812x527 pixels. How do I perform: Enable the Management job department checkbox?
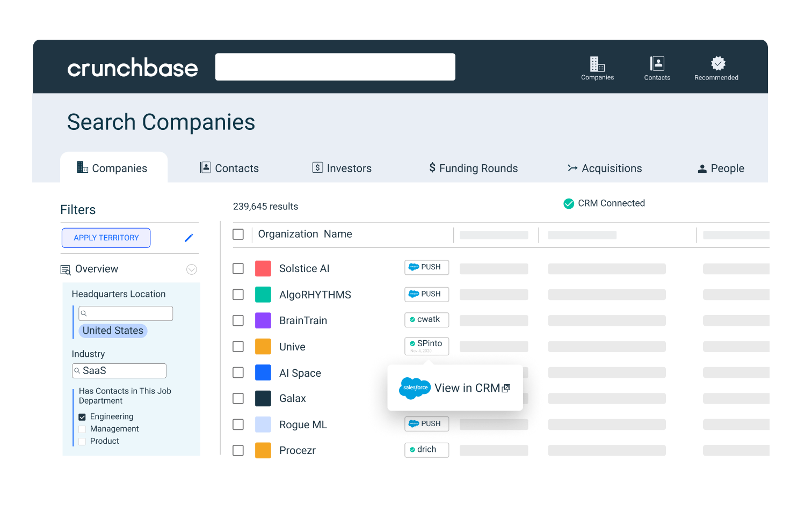[x=82, y=429]
